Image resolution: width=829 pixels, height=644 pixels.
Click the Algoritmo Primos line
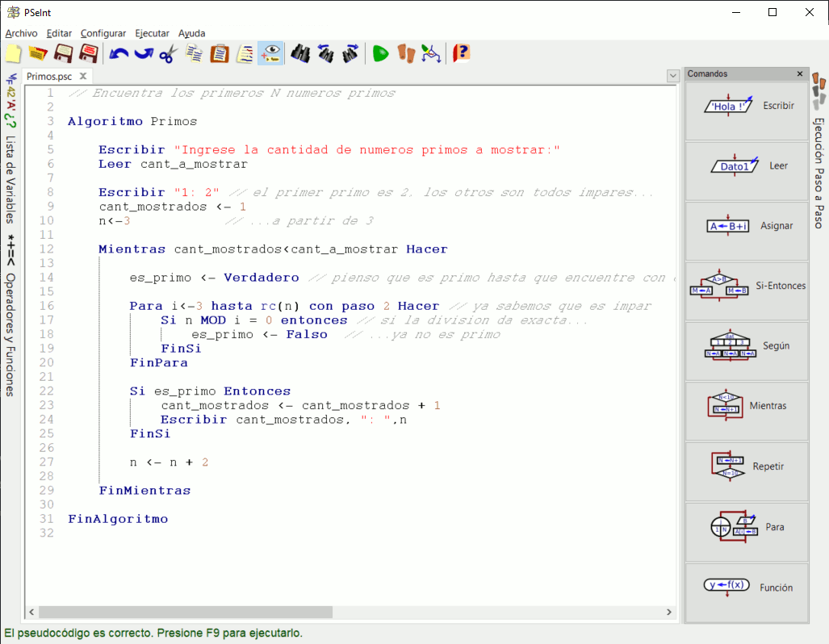(132, 122)
